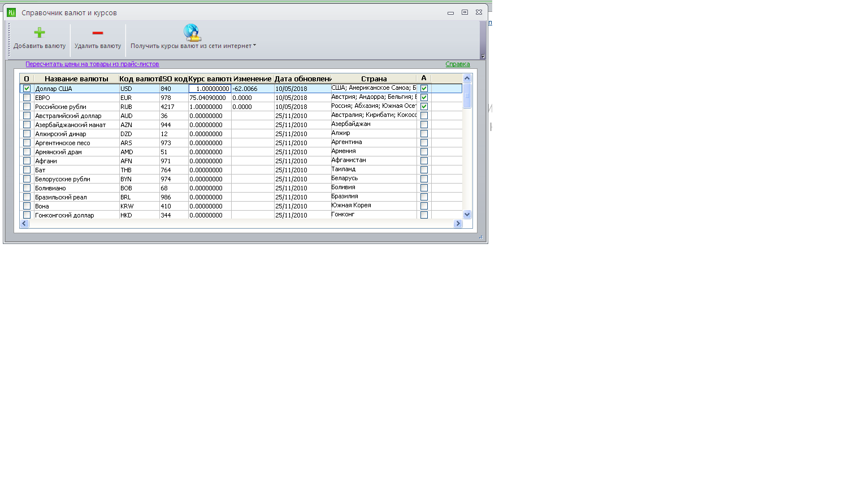Click country cell Таиланд

coord(374,169)
